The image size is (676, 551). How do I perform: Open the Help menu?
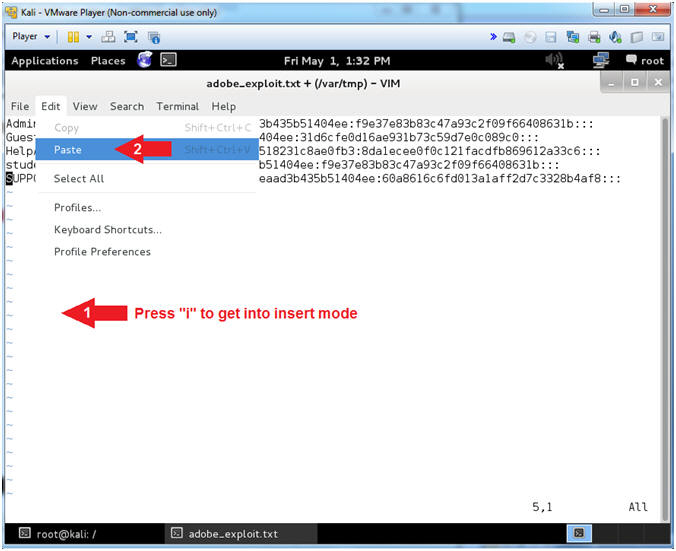click(223, 106)
